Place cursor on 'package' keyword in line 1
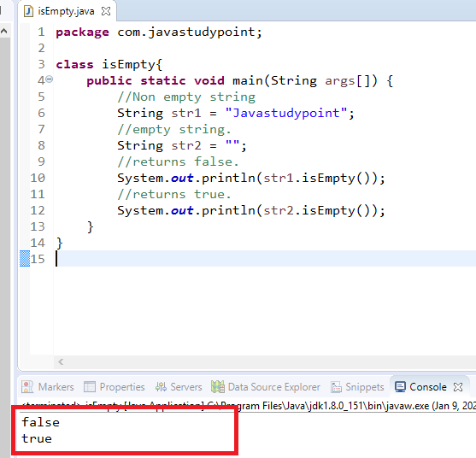476x458 pixels. point(82,32)
